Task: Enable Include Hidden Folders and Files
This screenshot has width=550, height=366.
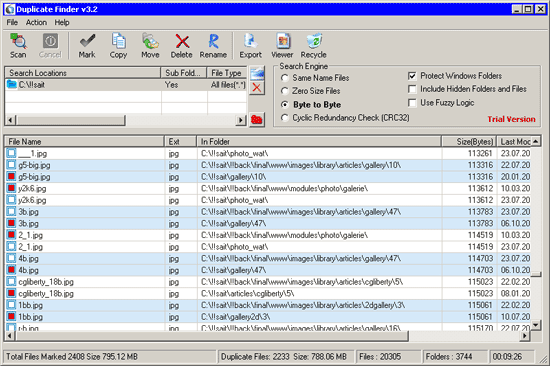Action: pyautogui.click(x=412, y=89)
